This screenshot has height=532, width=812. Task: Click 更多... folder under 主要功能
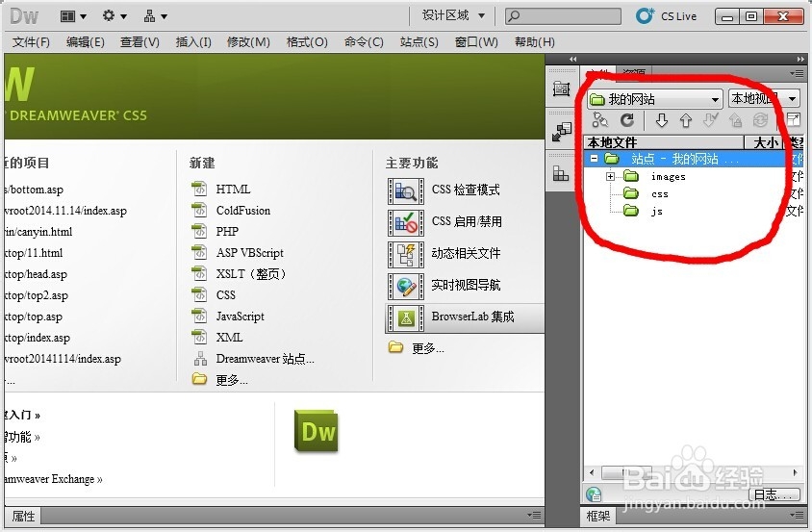395,347
